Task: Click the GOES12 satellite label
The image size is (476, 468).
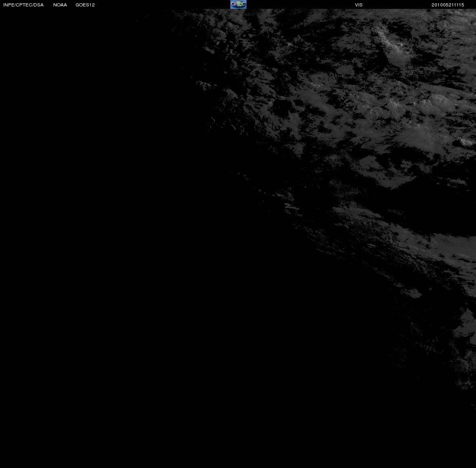Action: click(85, 5)
